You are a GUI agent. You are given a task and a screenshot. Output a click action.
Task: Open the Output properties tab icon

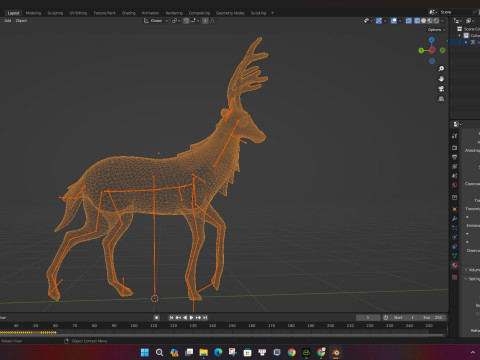(454, 157)
